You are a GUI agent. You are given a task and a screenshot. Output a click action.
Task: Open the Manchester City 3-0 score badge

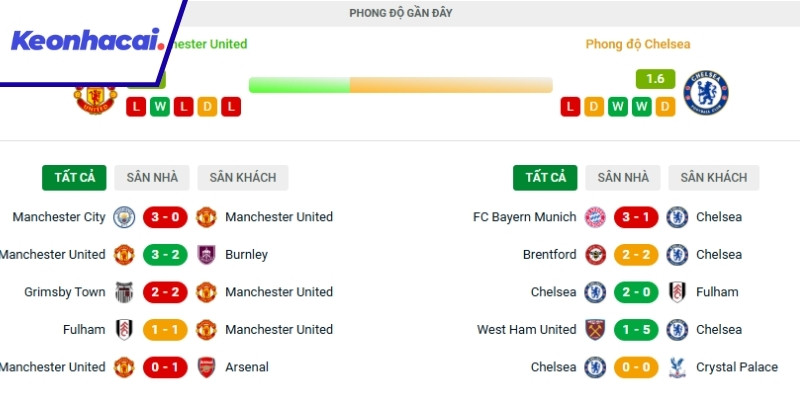coord(165,217)
